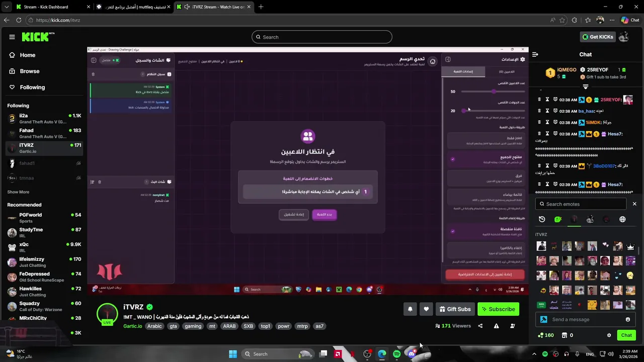The image size is (644, 362).
Task: Open Fahad channel in Following list
Action: (x=44, y=133)
